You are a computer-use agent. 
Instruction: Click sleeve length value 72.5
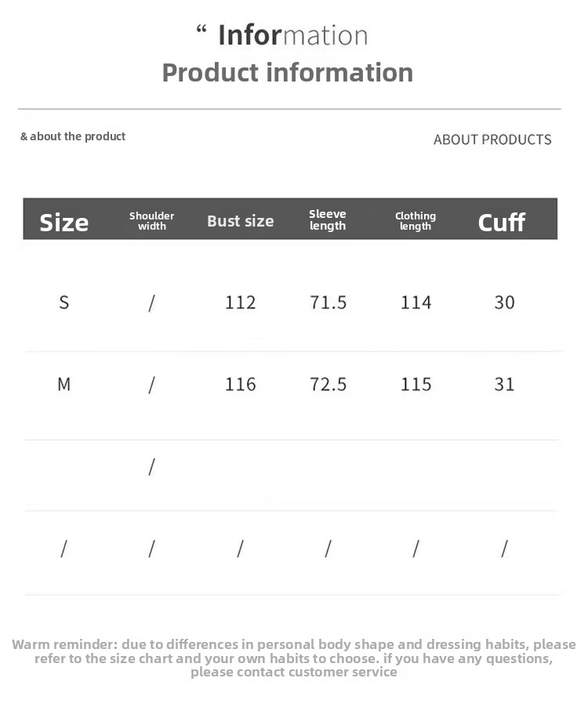pos(328,384)
